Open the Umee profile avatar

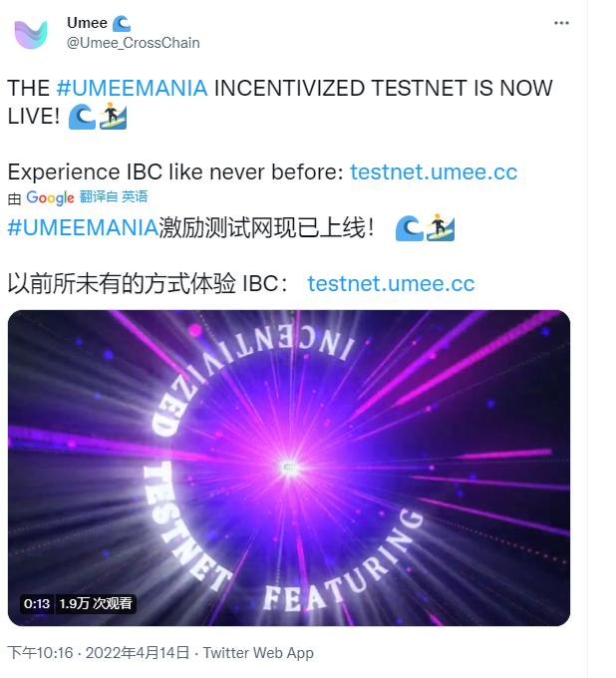click(x=31, y=34)
